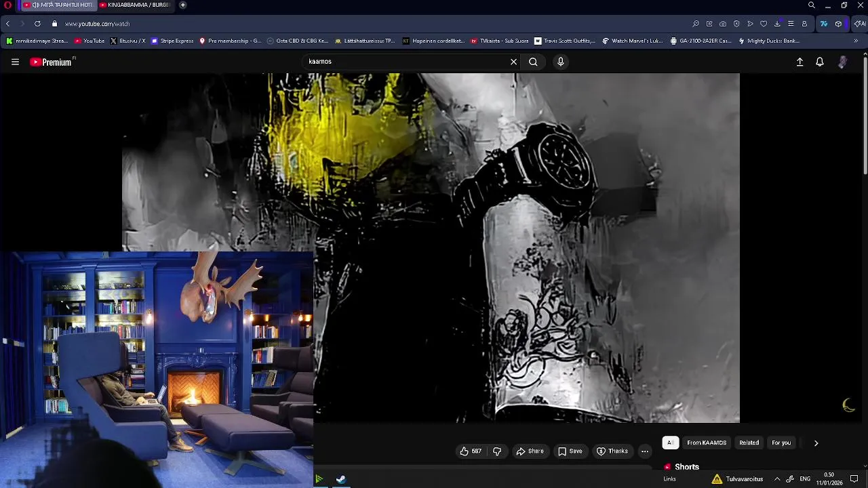Open the Osta CBD & CBG bookmark
This screenshot has height=488, width=868.
[298, 41]
